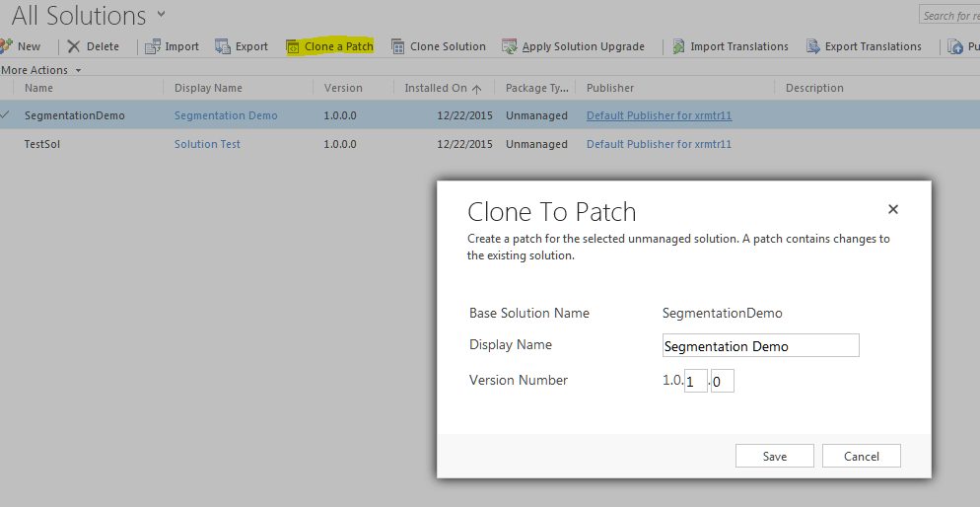980x507 pixels.
Task: Click the Clone a Patch icon
Action: pyautogui.click(x=293, y=46)
